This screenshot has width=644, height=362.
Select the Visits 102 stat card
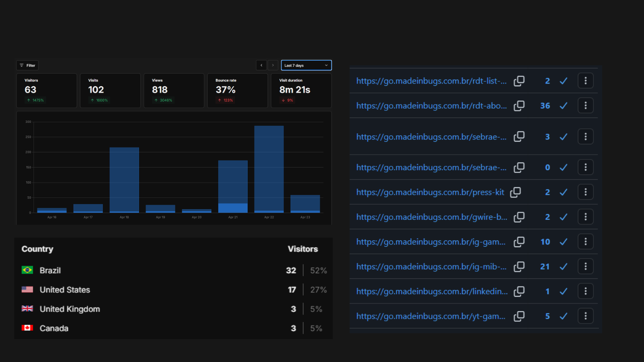[x=110, y=91]
